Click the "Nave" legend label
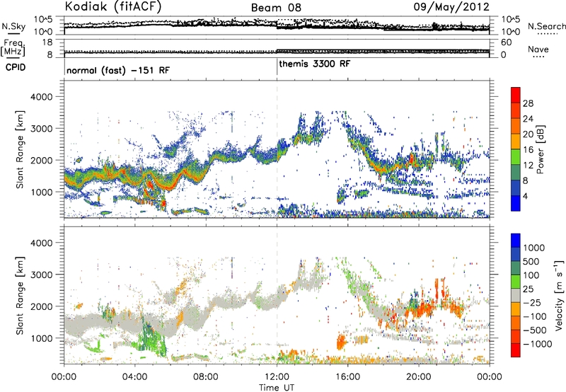 pyautogui.click(x=538, y=49)
